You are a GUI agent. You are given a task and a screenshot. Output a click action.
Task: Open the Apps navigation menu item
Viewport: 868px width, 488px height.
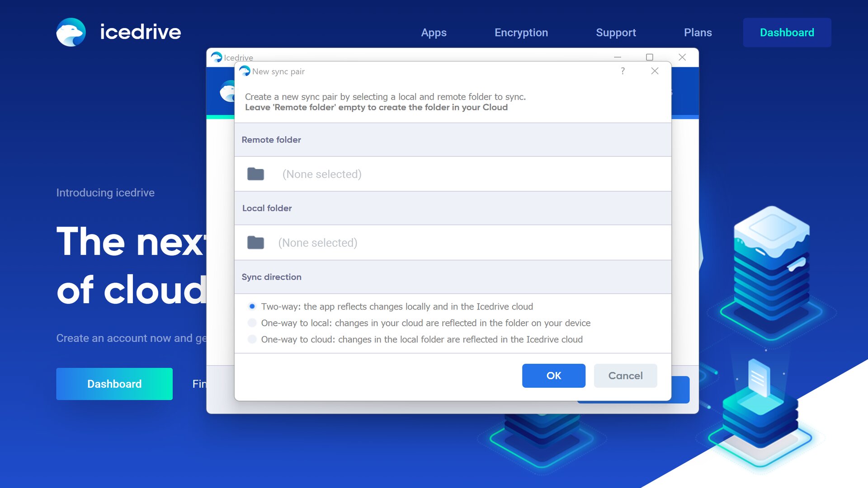[x=434, y=32]
